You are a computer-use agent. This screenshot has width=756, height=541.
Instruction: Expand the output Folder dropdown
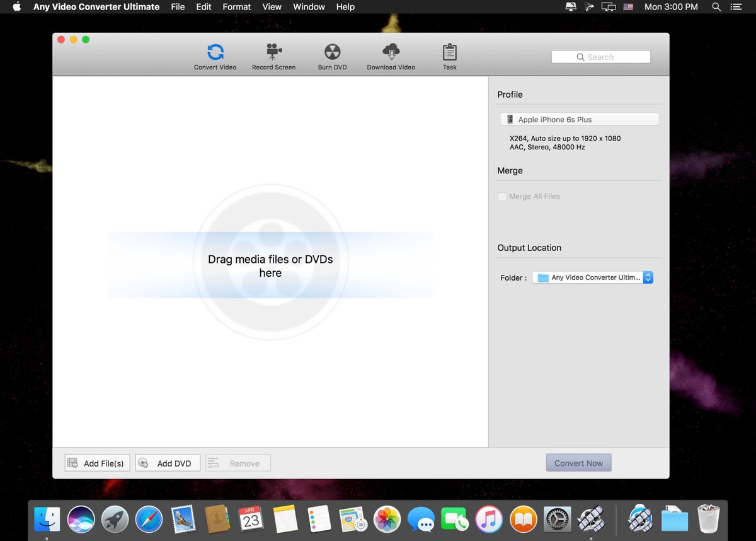pos(593,277)
